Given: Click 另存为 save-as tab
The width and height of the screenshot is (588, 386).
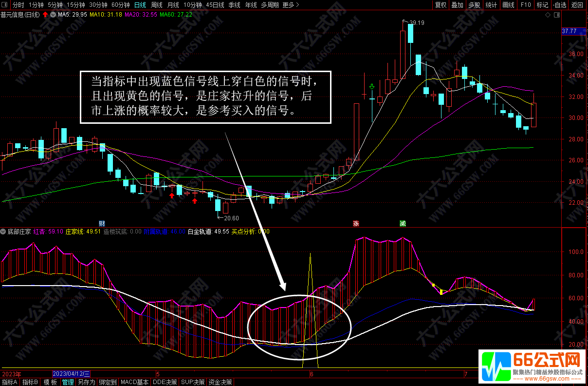Looking at the screenshot, I should click(x=87, y=382).
